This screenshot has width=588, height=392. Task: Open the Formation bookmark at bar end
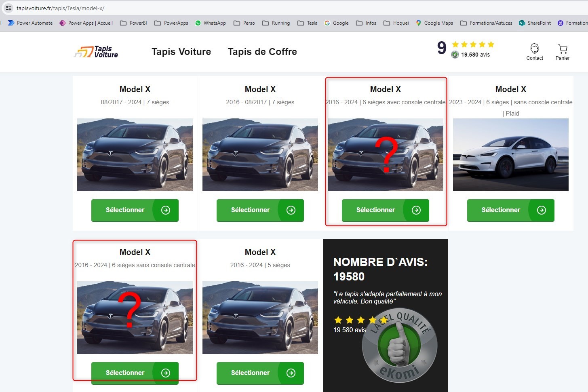tap(573, 23)
